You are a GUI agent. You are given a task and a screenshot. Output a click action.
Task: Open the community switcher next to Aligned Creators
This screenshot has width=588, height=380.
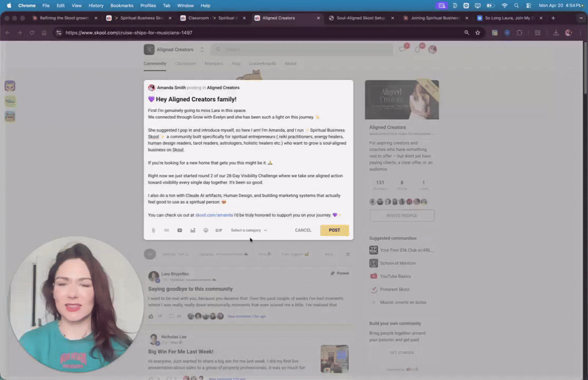click(x=202, y=49)
